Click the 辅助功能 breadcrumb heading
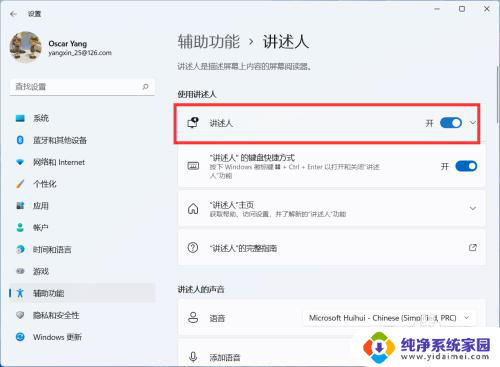Screen dimensions: 500x367 (x=209, y=42)
